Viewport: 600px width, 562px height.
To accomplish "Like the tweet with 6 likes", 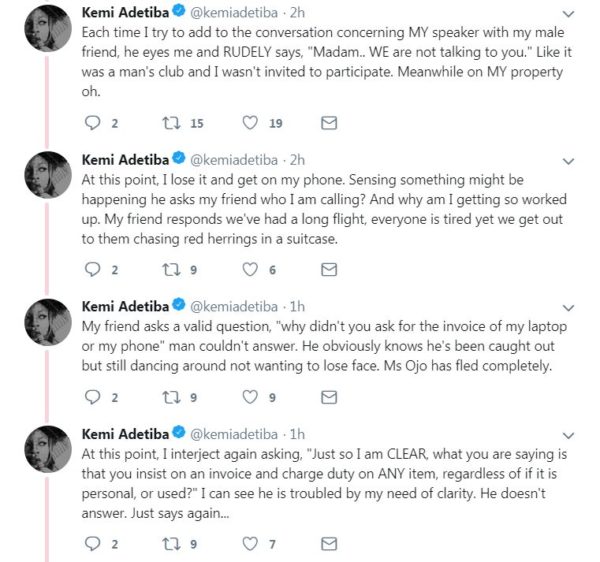I will point(250,270).
